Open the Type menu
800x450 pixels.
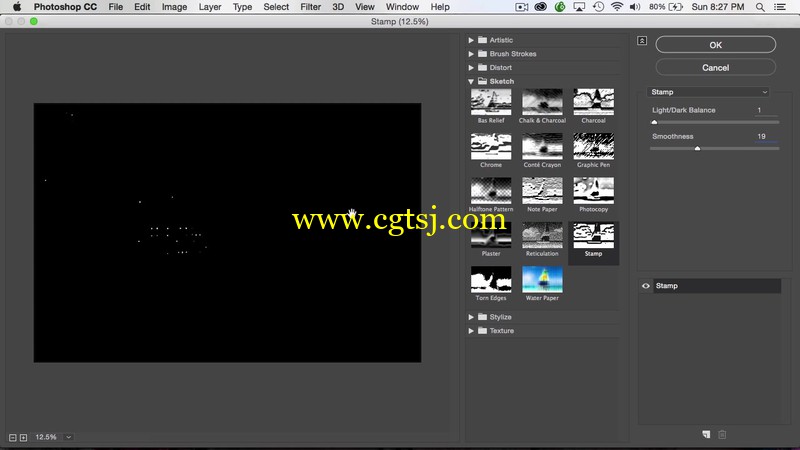click(x=242, y=7)
